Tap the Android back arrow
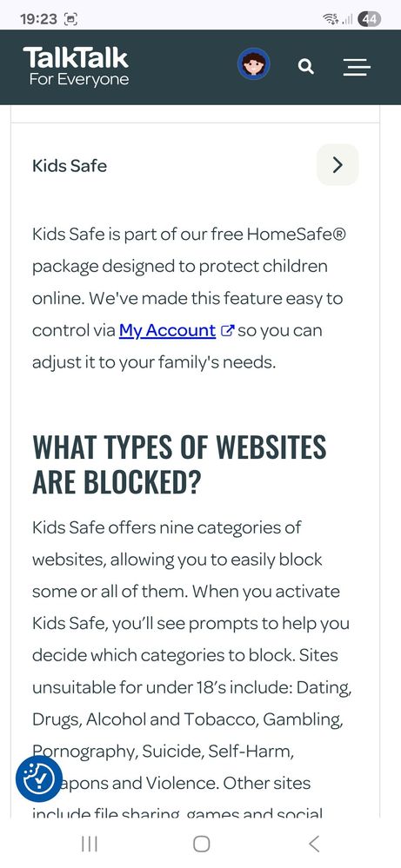 (x=314, y=844)
